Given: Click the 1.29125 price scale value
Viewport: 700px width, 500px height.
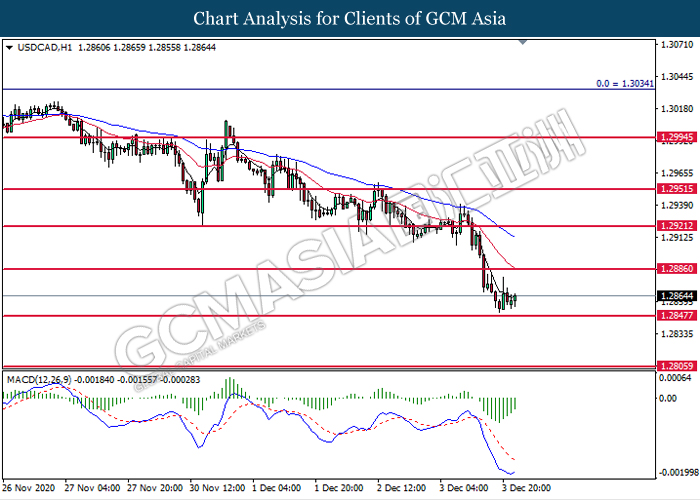Looking at the screenshot, I should (677, 237).
